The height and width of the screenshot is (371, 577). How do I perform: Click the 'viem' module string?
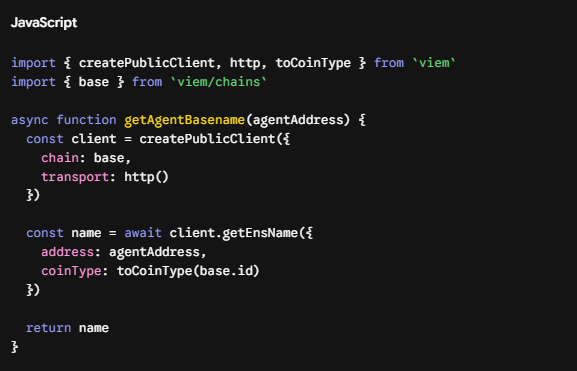pos(434,63)
